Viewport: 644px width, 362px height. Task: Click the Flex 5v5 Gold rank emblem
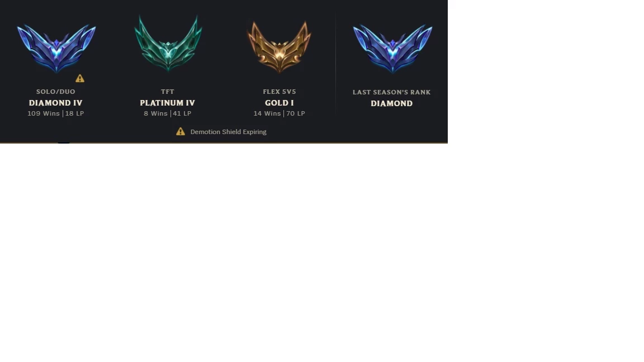(280, 47)
